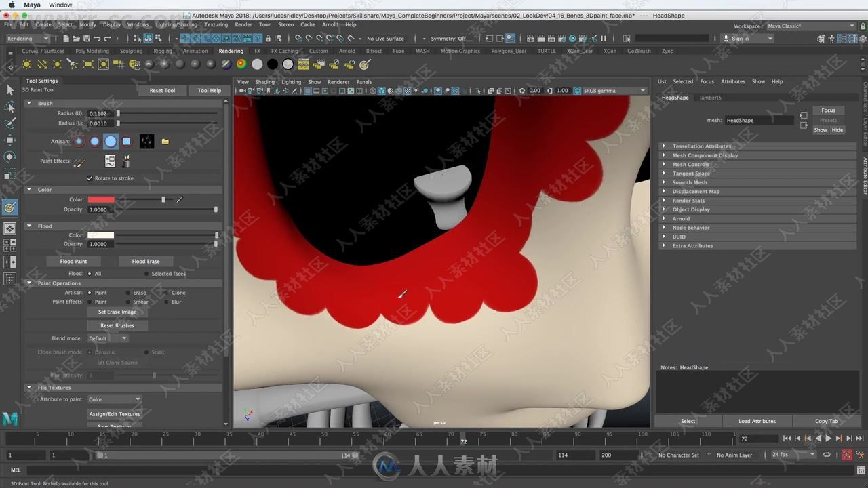Collapse the Brush section

point(29,104)
